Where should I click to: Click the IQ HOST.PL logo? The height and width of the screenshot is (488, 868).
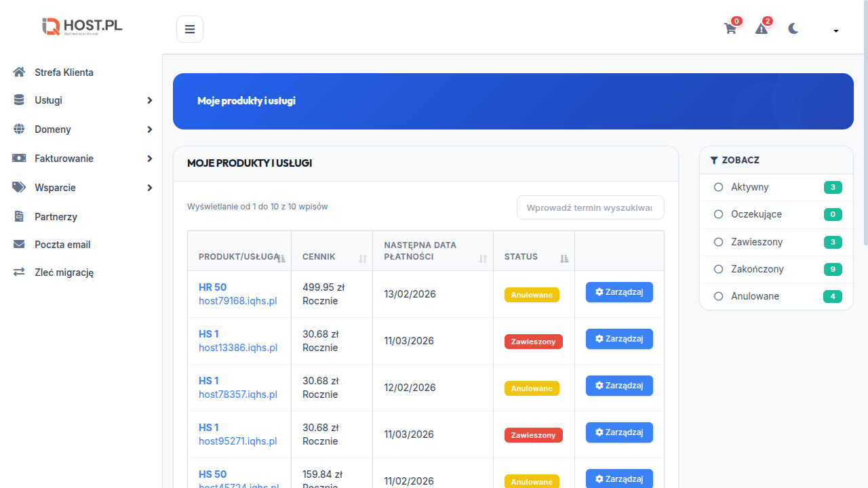click(82, 26)
